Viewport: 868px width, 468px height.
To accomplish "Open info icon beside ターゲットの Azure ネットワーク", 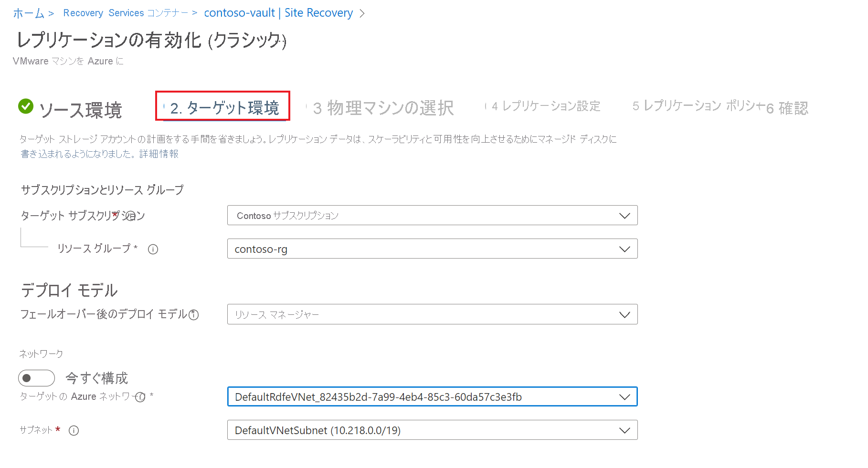I will [140, 397].
